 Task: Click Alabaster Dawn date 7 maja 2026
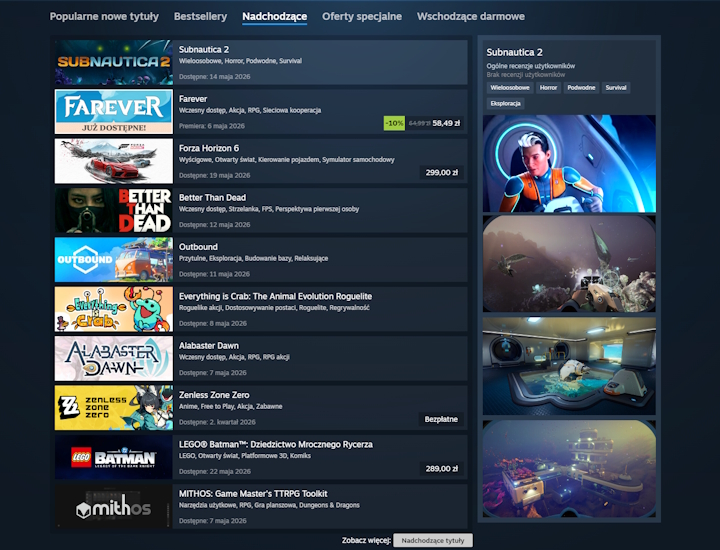coord(213,373)
